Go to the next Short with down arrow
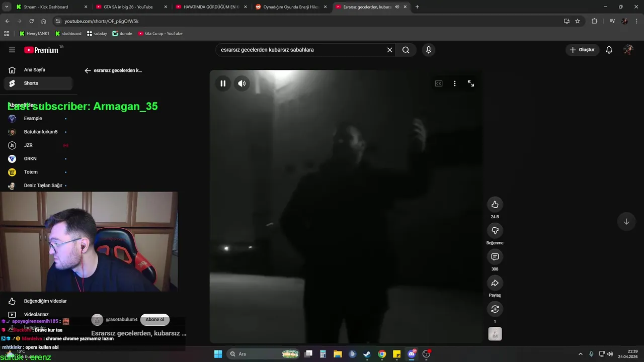Image resolution: width=644 pixels, height=362 pixels. pos(626,222)
